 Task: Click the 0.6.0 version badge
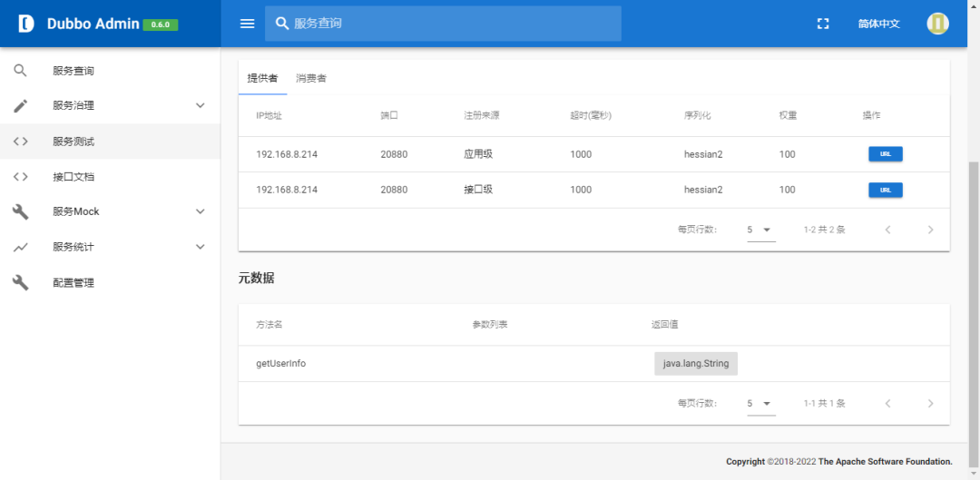coord(161,25)
